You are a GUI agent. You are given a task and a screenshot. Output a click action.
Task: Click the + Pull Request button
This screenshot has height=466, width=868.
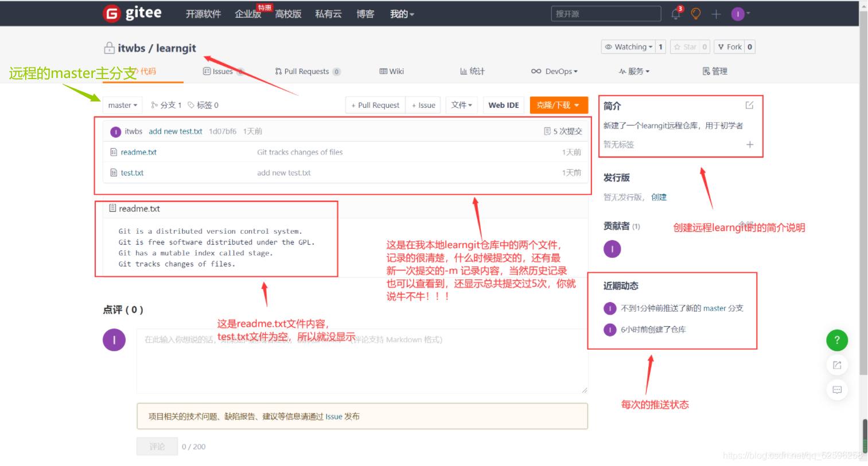point(375,105)
